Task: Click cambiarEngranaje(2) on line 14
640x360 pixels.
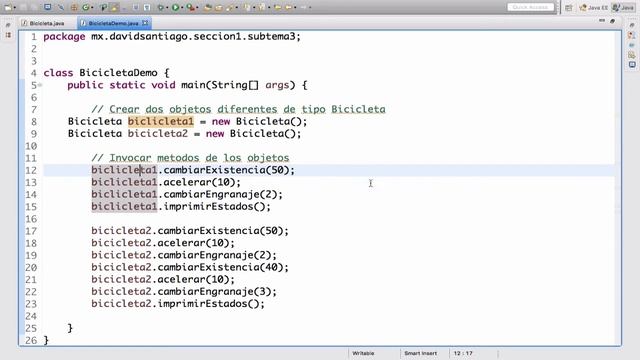Action: [220, 194]
